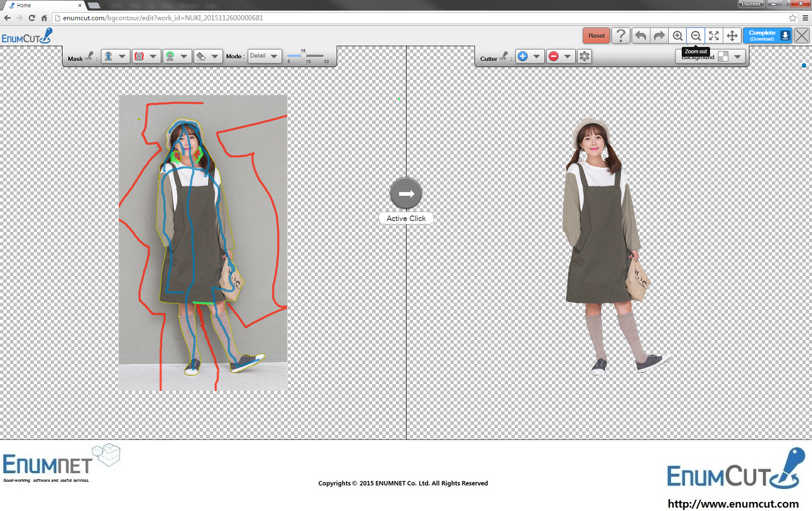
Task: Select the blue foreground mask brush
Action: (x=109, y=56)
